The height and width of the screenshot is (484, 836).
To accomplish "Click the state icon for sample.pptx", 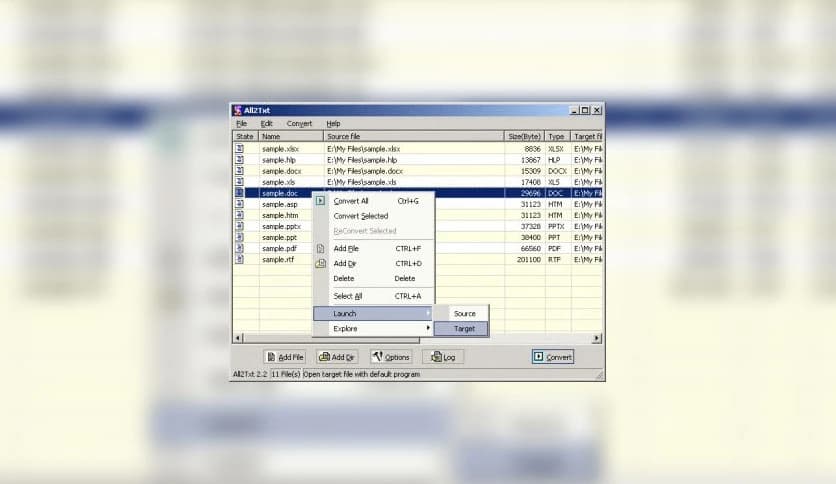I will [x=239, y=227].
